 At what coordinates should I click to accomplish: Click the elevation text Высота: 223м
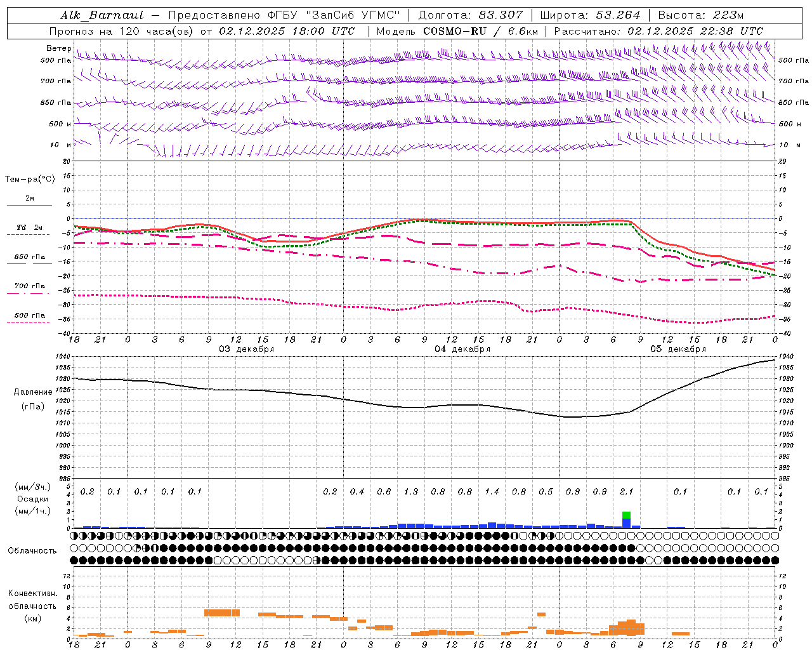700,15
